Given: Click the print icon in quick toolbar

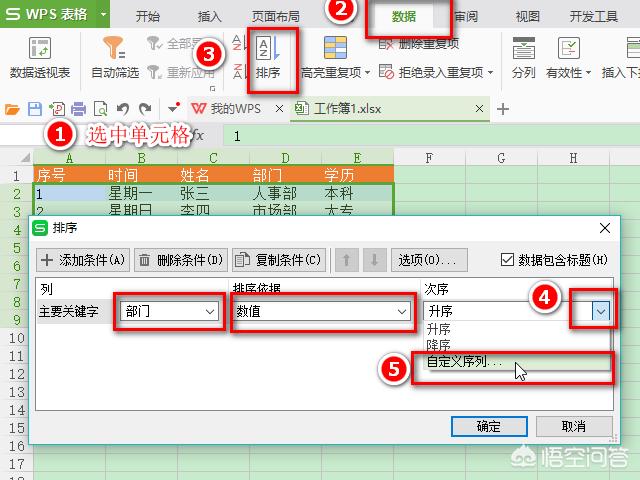Looking at the screenshot, I should coord(78,109).
